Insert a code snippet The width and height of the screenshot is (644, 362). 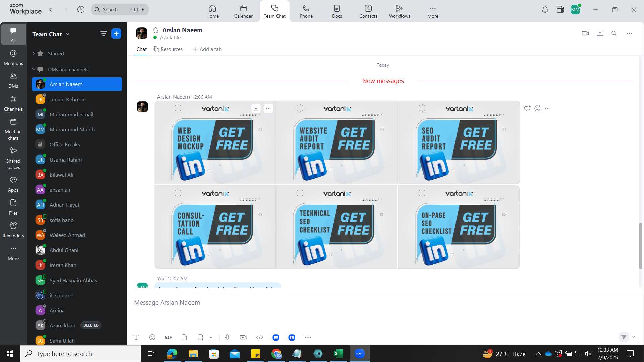(x=260, y=337)
